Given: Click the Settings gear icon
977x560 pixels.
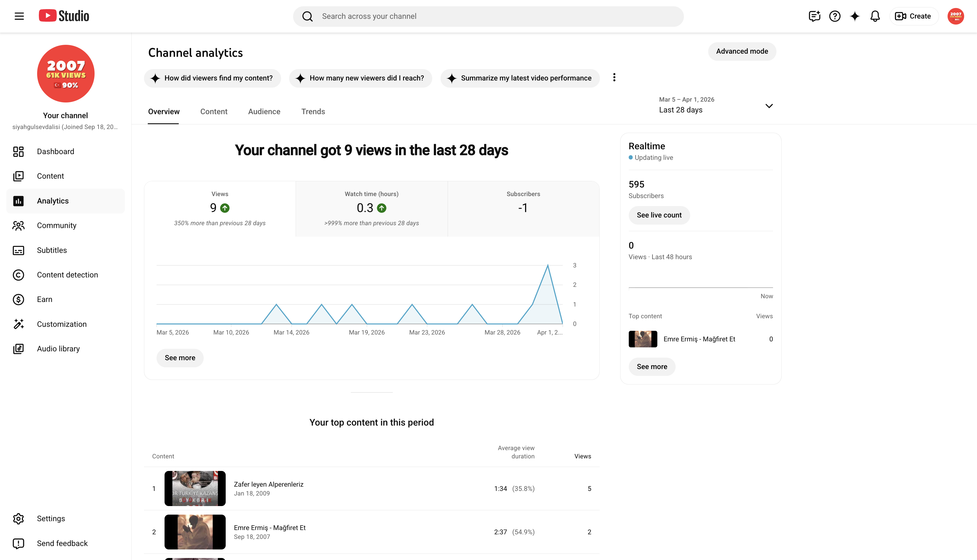Looking at the screenshot, I should tap(19, 519).
